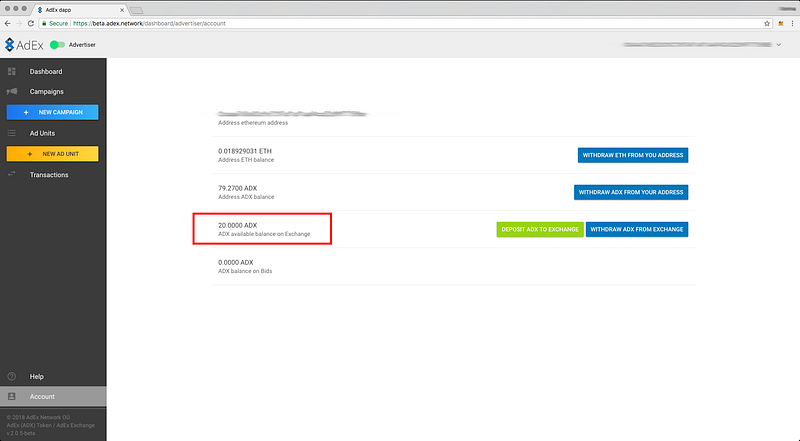Click the URL address bar

[405, 23]
